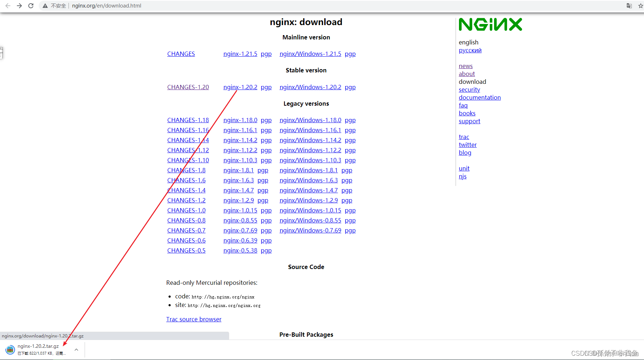This screenshot has height=360, width=644.
Task: Open the trac link in sidebar
Action: point(464,137)
